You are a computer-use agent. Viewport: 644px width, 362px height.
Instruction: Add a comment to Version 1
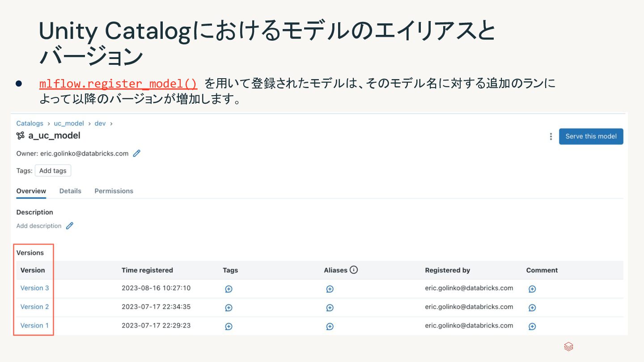tap(532, 326)
